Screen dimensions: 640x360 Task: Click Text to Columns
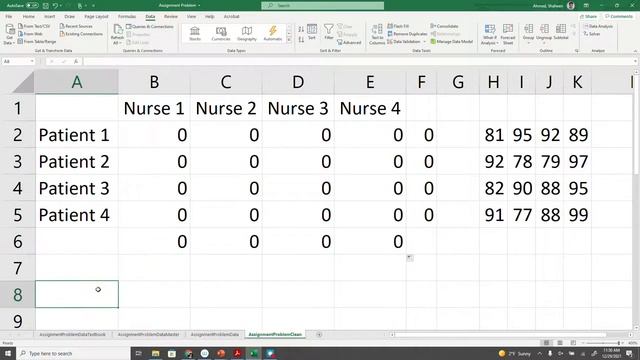pyautogui.click(x=377, y=34)
